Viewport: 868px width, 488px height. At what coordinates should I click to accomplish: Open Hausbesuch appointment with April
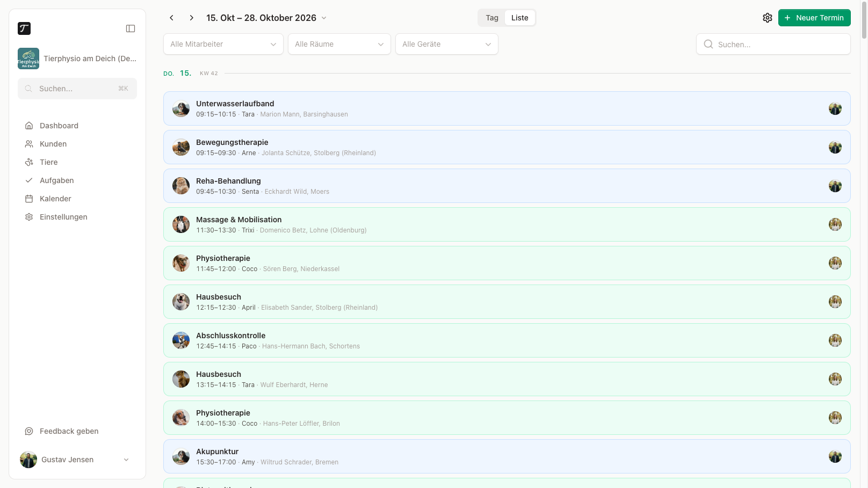507,302
